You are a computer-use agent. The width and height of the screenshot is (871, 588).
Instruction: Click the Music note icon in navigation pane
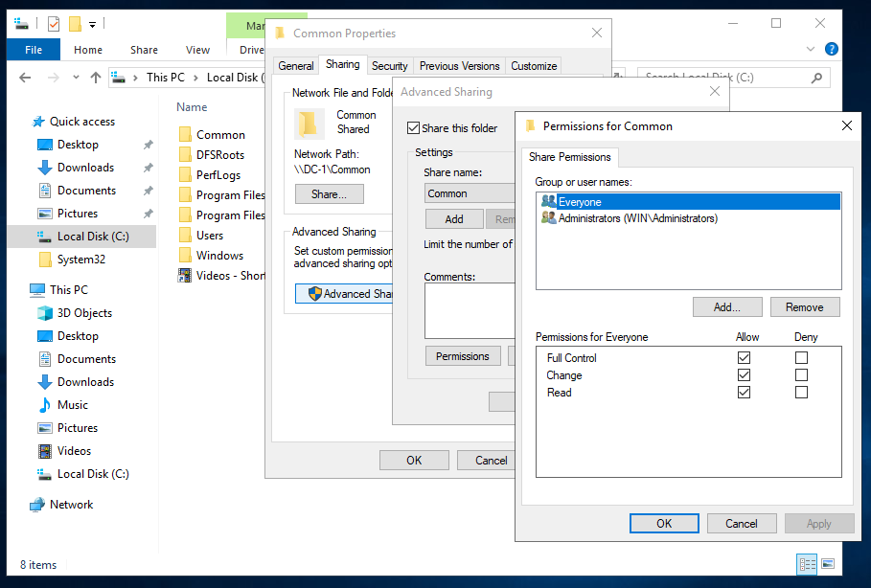pos(44,405)
